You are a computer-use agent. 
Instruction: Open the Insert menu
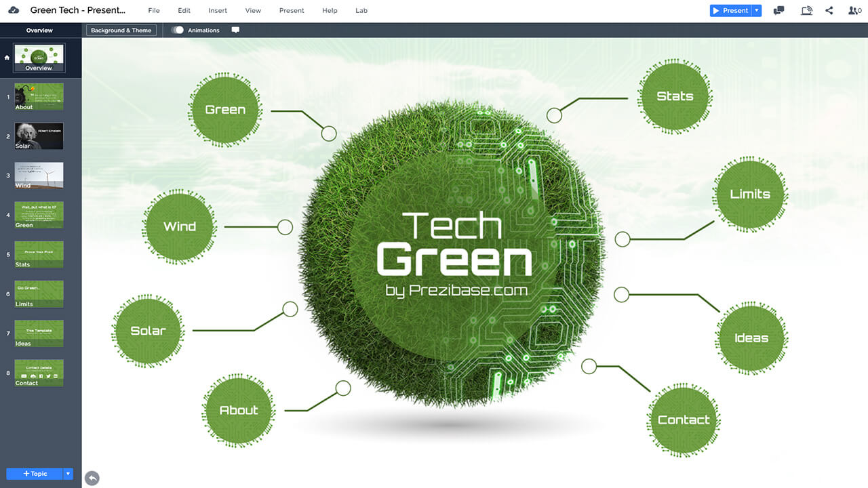point(218,11)
